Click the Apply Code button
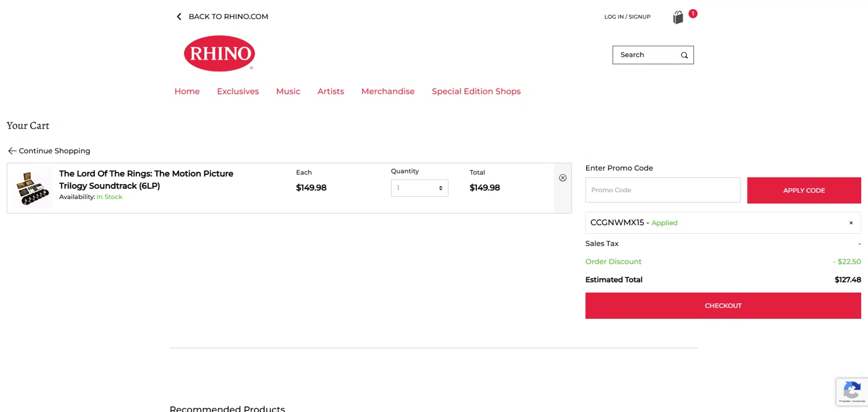This screenshot has width=868, height=412. pos(804,190)
